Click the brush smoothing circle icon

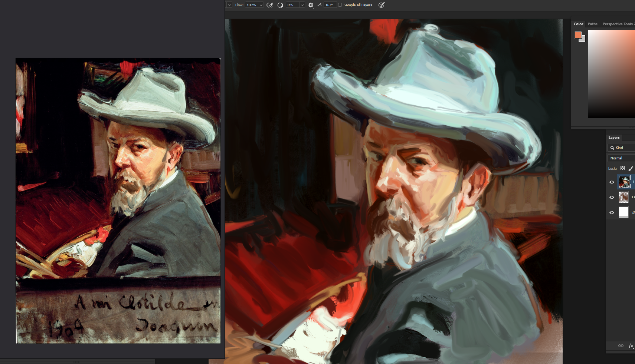click(280, 5)
